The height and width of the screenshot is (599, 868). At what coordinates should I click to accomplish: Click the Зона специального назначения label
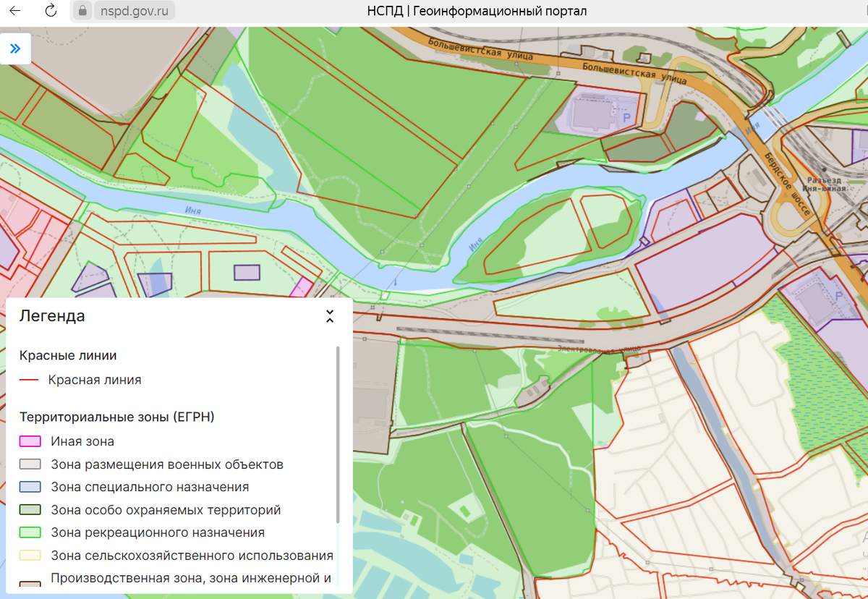point(150,488)
